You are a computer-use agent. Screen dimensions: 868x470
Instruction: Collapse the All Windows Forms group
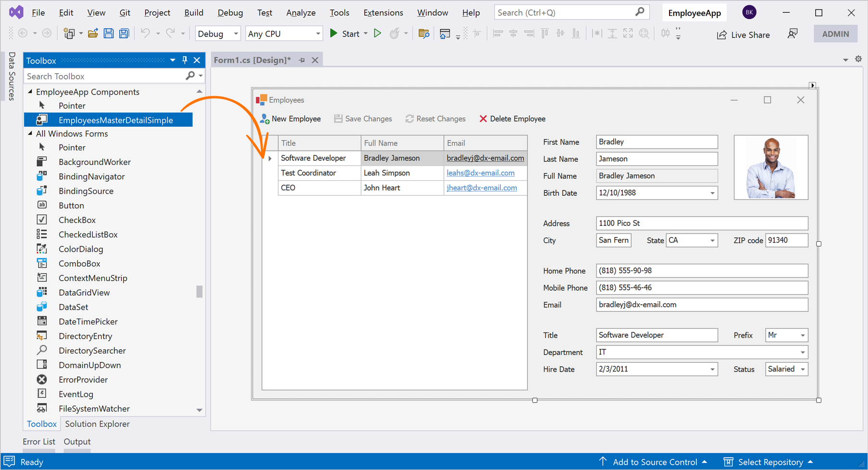click(x=31, y=134)
